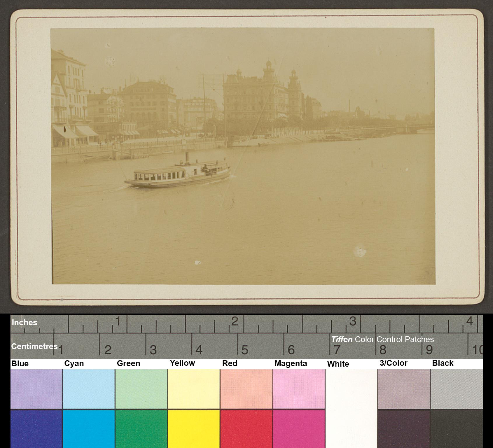Click 'Tiffen Color Control Patches' text
This screenshot has height=448, width=493.
pos(382,339)
